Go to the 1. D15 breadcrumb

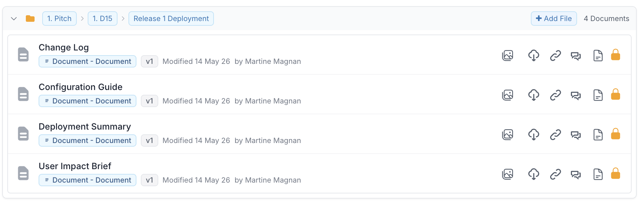click(103, 19)
